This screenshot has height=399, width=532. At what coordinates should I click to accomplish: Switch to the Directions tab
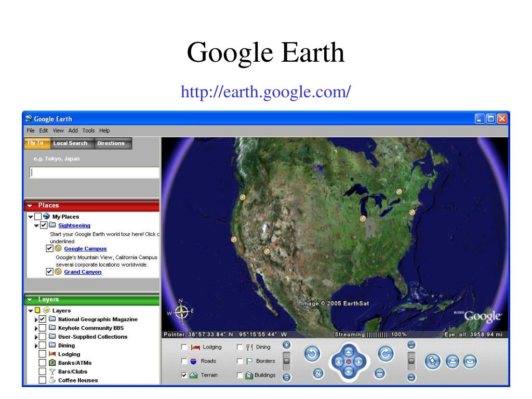[x=111, y=143]
